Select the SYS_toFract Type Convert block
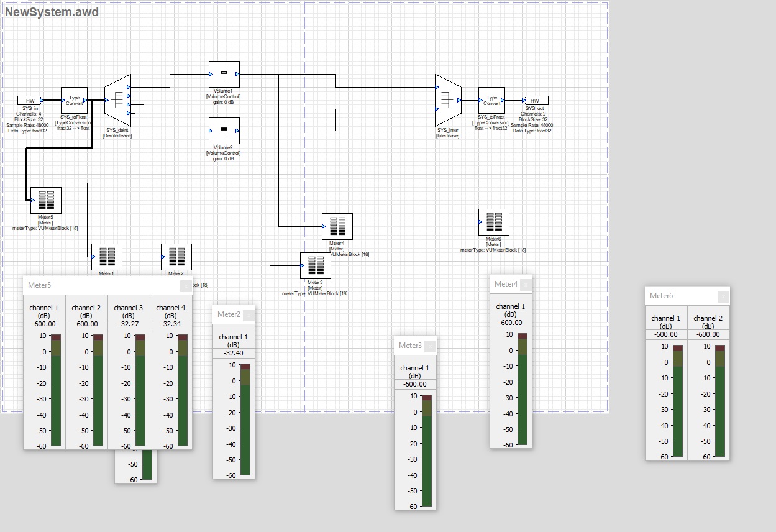This screenshot has width=776, height=532. (x=491, y=100)
